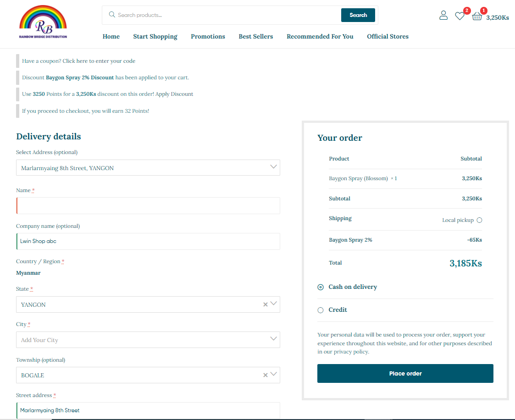Choose Cash on delivery payment
This screenshot has width=515, height=420.
click(x=321, y=287)
